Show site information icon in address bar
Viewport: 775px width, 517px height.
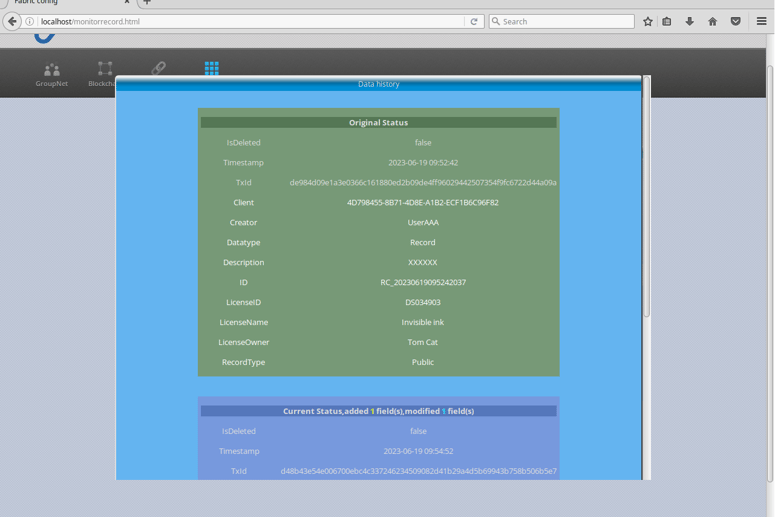30,21
